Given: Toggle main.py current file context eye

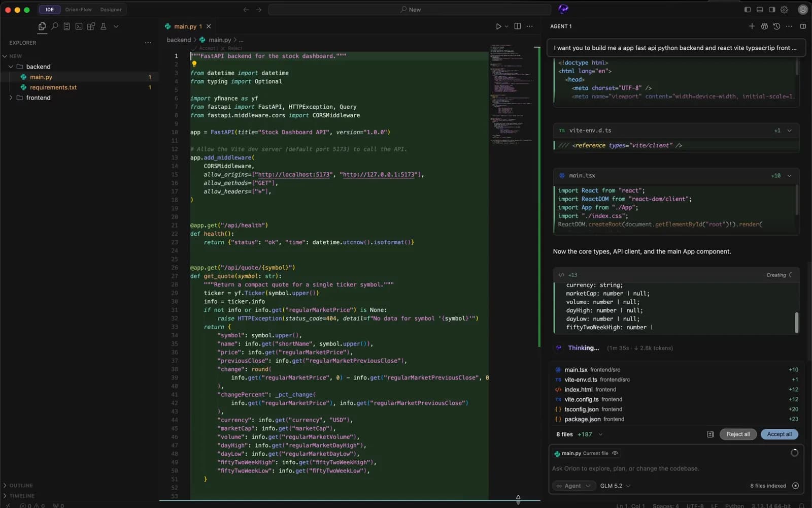Looking at the screenshot, I should [615, 453].
